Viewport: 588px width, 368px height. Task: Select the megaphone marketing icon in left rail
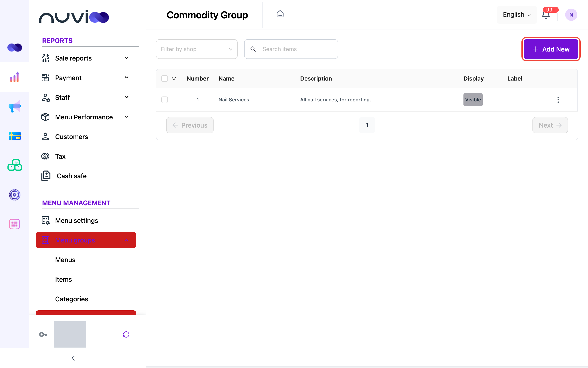pyautogui.click(x=14, y=107)
